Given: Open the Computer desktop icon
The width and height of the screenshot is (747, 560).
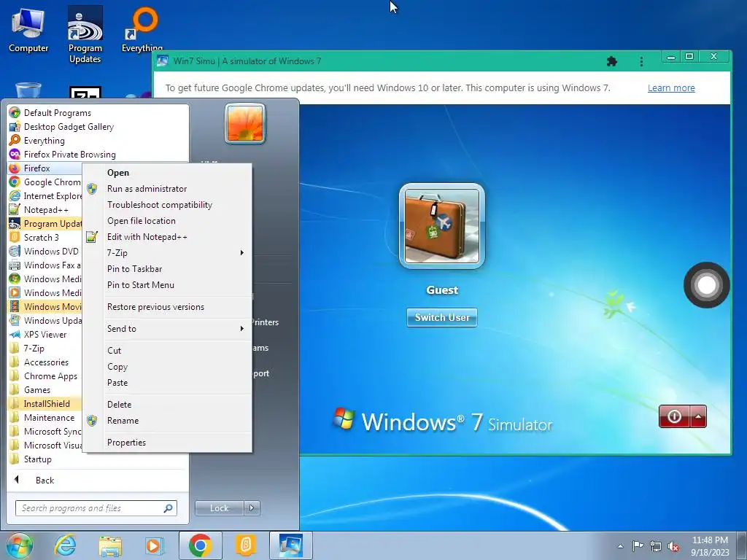Looking at the screenshot, I should (x=28, y=28).
